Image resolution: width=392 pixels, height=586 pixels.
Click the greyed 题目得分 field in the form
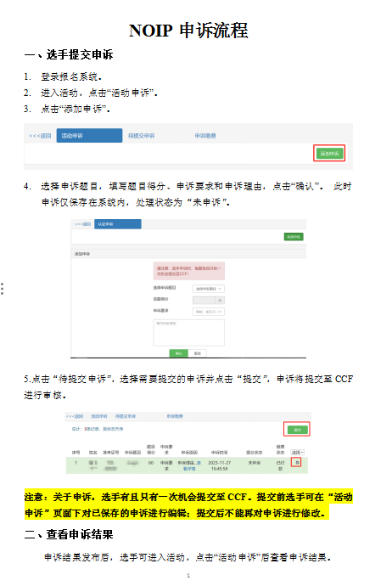click(209, 300)
